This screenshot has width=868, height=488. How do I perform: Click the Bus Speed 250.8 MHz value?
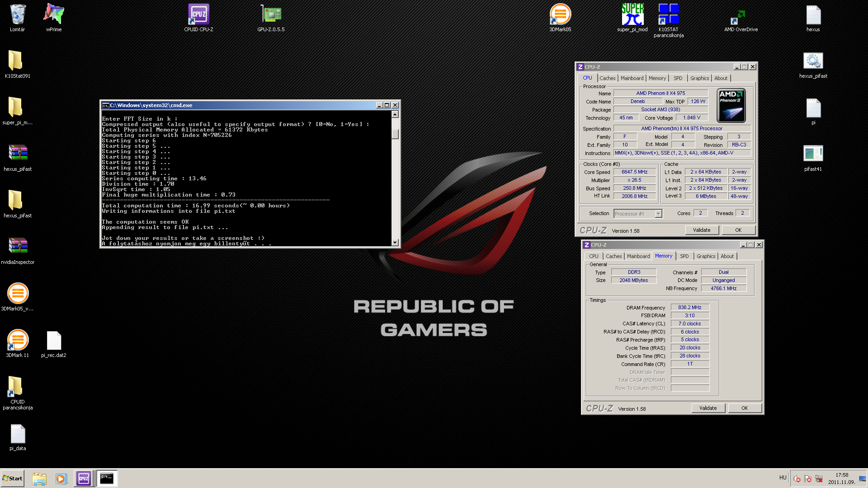634,188
